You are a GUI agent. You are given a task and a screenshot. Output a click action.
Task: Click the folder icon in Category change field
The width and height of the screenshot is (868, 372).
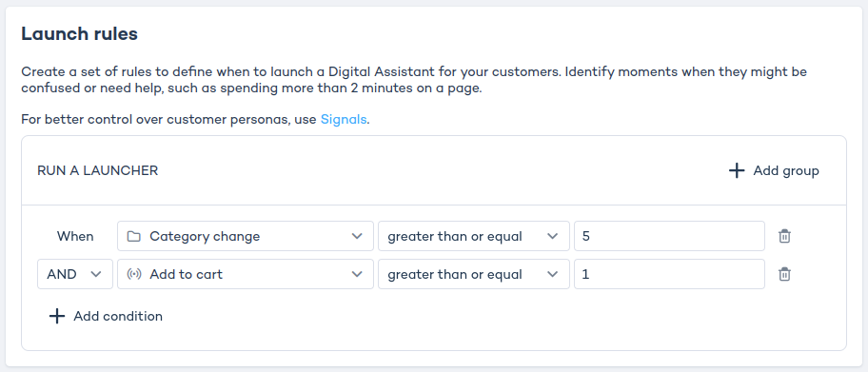(x=133, y=236)
